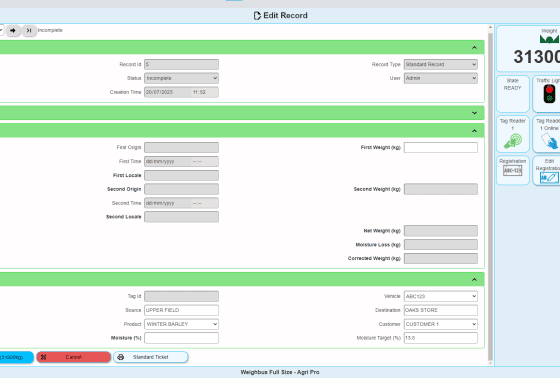This screenshot has width=560, height=378.
Task: Click the Corrected Weight (kg) field
Action: (441, 258)
